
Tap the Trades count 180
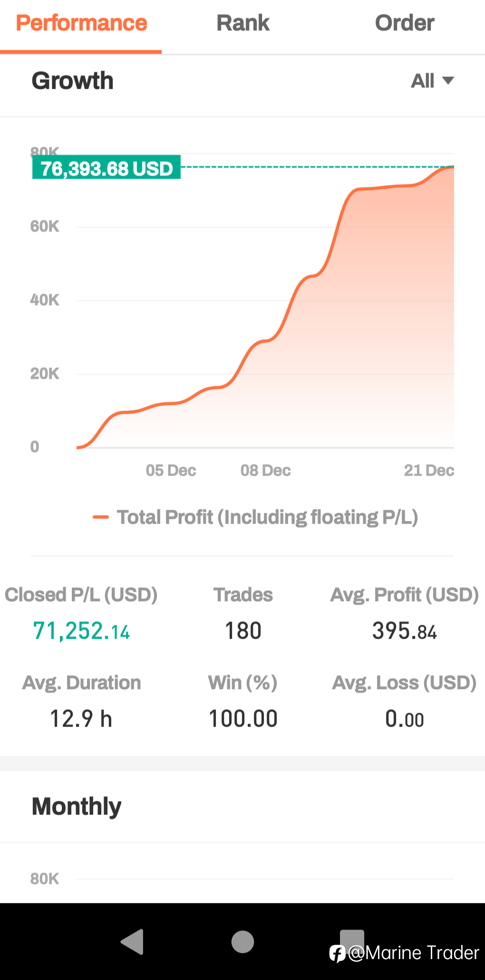[243, 631]
